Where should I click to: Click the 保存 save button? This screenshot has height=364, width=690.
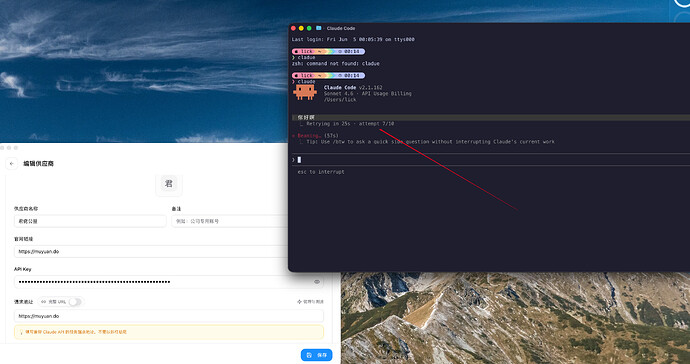click(x=316, y=355)
